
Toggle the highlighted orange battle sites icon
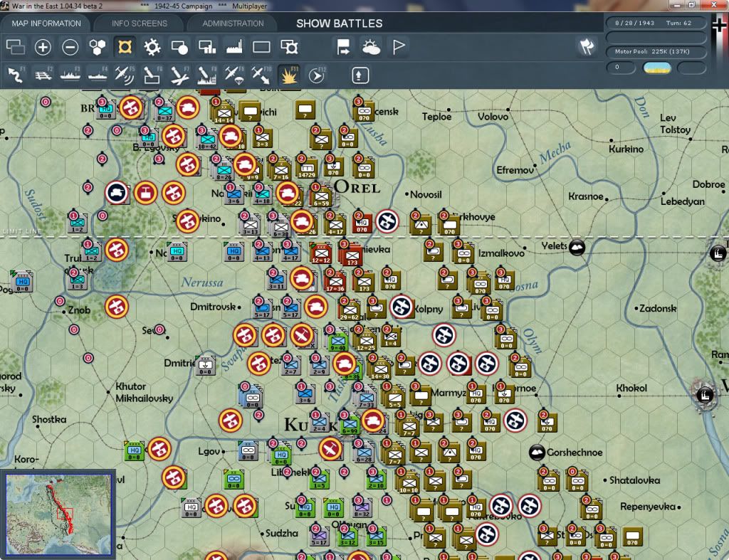tap(125, 47)
